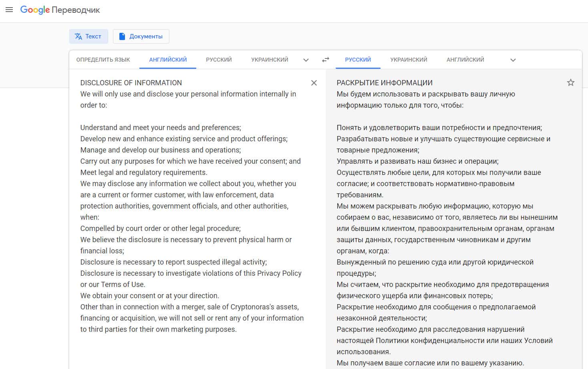Expand the source language list chevron
The width and height of the screenshot is (588, 369).
pyautogui.click(x=306, y=60)
